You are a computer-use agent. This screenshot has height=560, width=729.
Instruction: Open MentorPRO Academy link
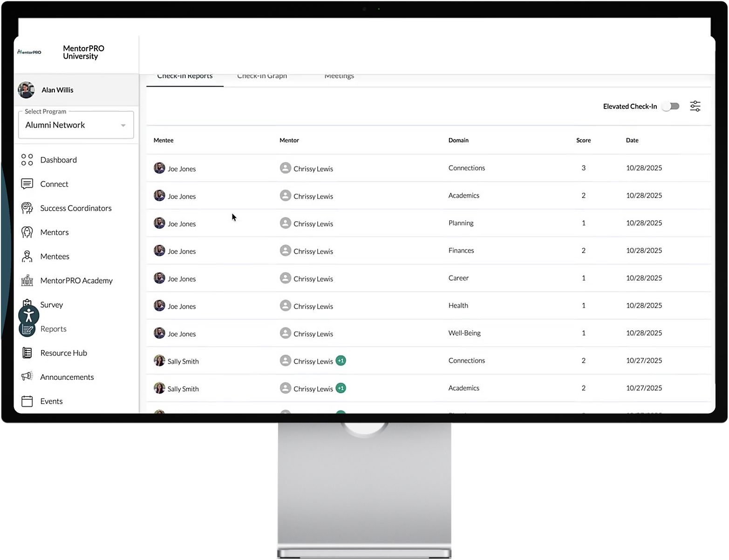77,280
